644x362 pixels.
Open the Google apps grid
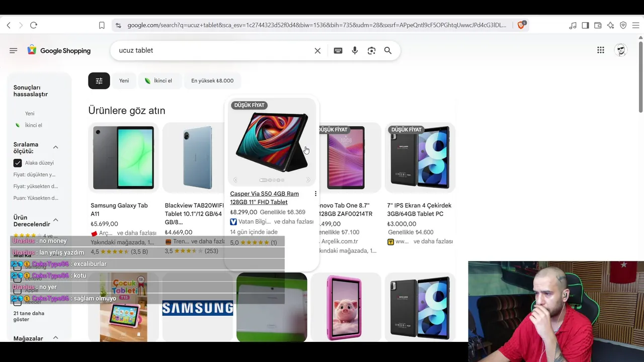click(x=601, y=50)
